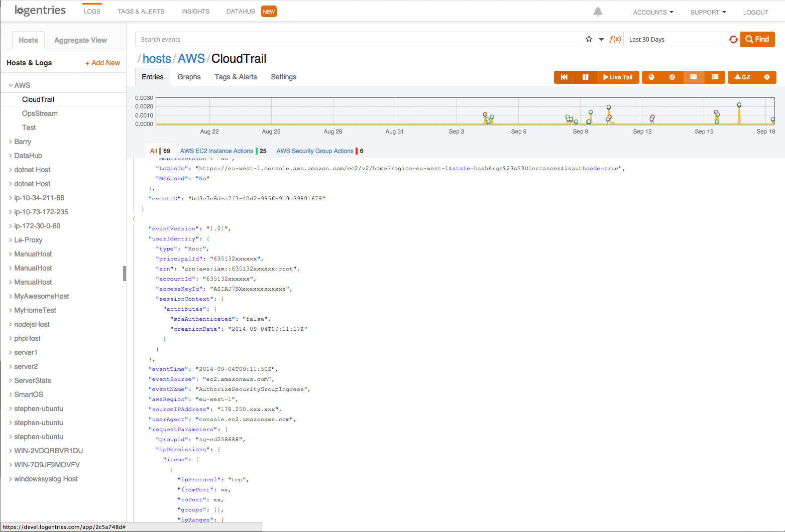This screenshot has height=532, width=785.
Task: Switch to the Graphs tab
Action: [189, 77]
